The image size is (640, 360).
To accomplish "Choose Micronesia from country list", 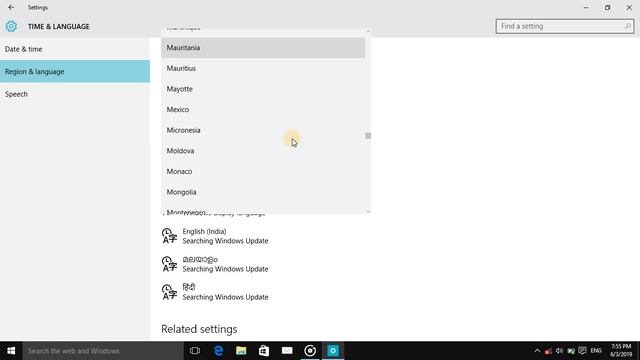I will pos(263,130).
